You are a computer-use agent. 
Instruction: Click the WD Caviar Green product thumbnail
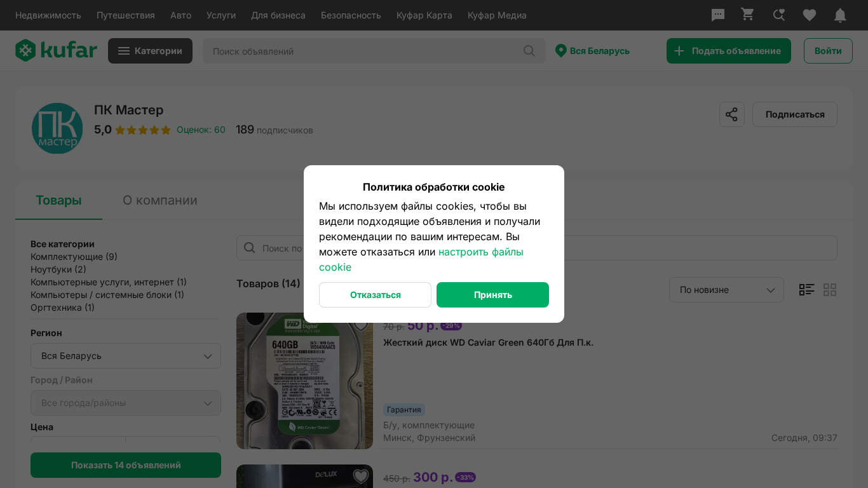point(304,381)
